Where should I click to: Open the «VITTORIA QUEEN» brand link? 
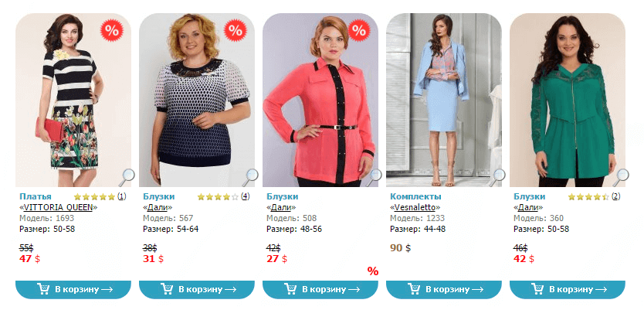coord(59,207)
